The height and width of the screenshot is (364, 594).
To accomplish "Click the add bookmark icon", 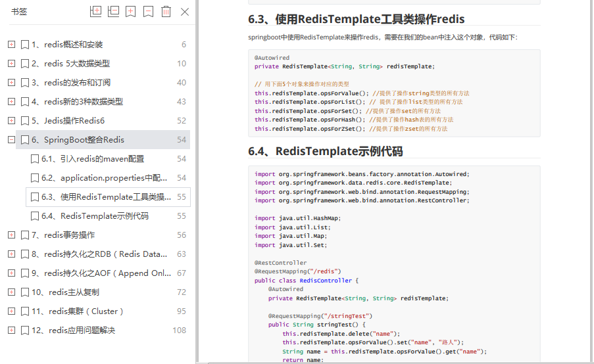I will [131, 12].
